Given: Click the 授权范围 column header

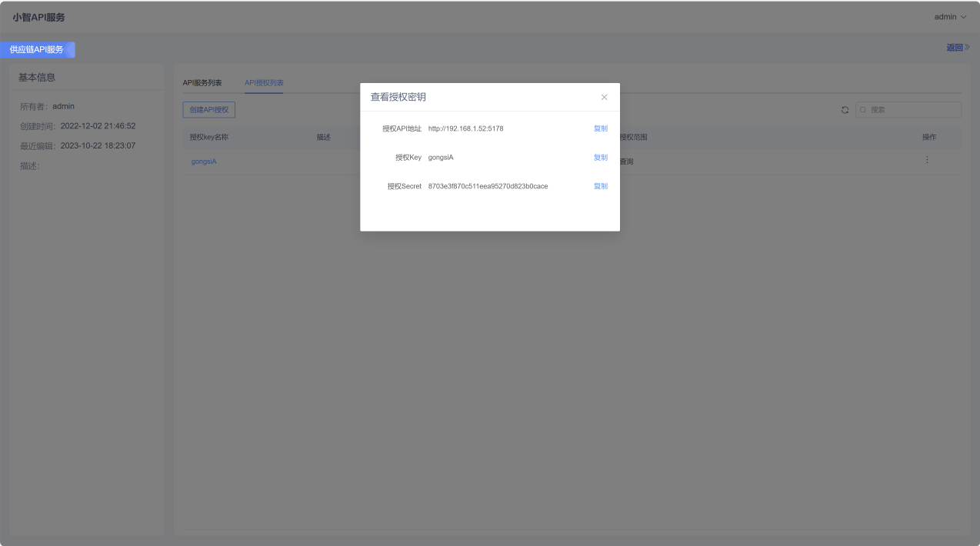Looking at the screenshot, I should point(634,138).
